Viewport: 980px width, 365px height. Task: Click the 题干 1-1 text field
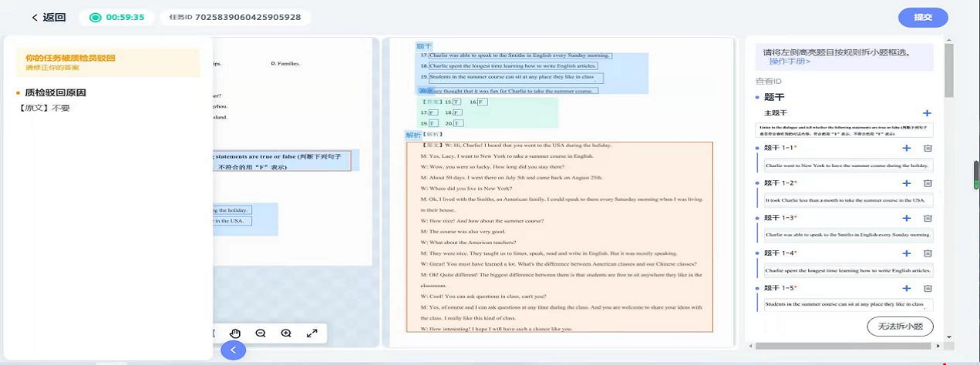pyautogui.click(x=847, y=166)
